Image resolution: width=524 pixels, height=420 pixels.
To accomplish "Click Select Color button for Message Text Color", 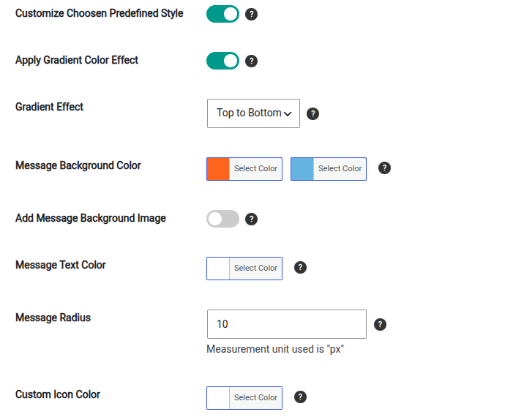I will tap(255, 269).
